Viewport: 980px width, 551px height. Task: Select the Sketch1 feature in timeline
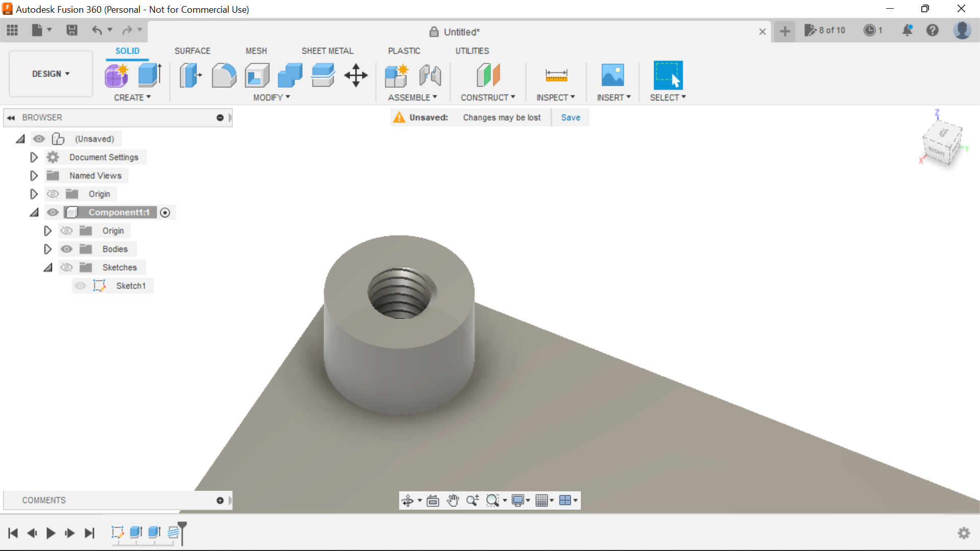click(x=117, y=533)
